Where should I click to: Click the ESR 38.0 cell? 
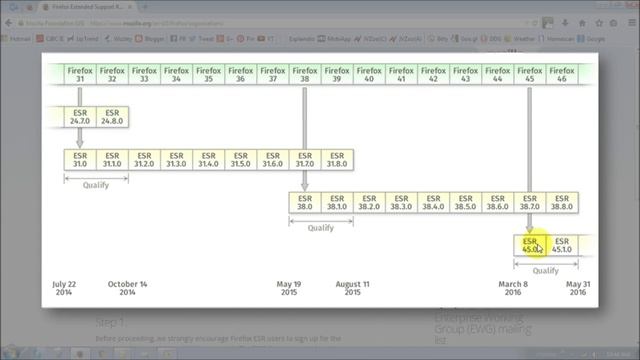[305, 202]
